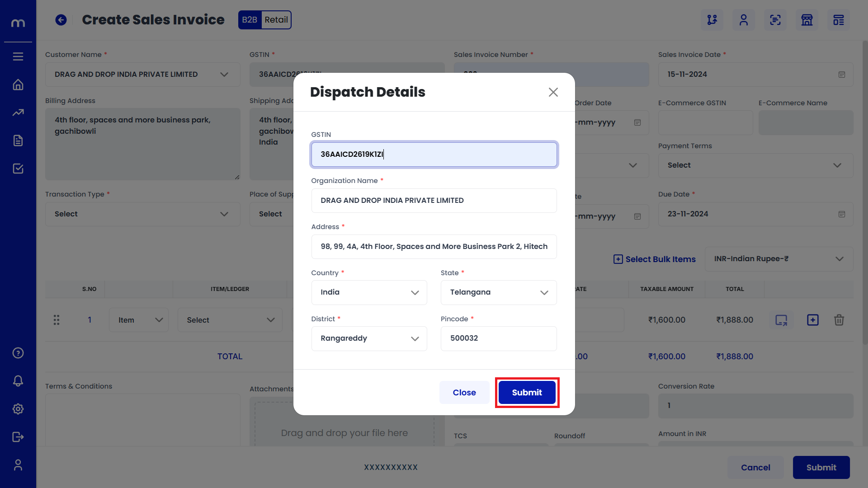Open the checklist tasks icon in sidebar
The width and height of the screenshot is (868, 488).
click(x=18, y=169)
